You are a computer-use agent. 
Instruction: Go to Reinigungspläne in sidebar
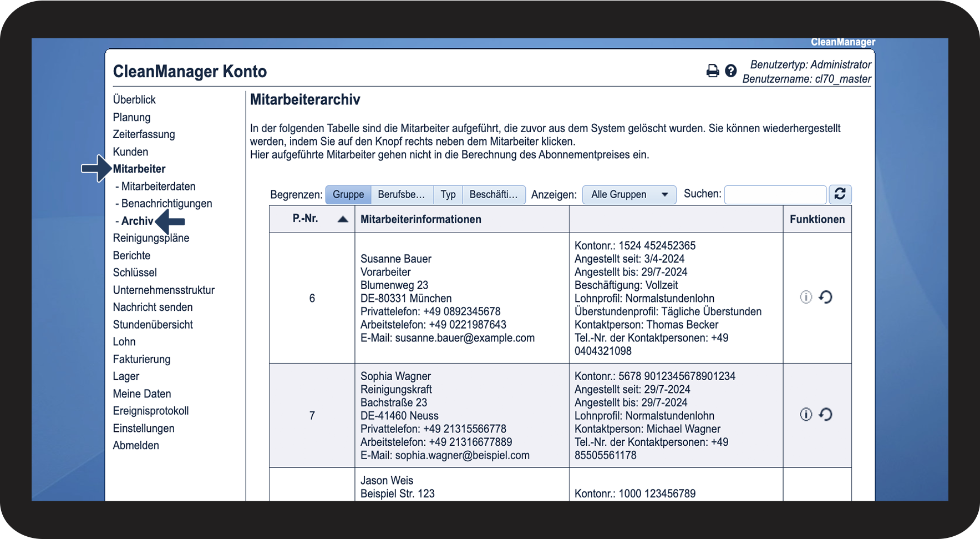coord(151,238)
